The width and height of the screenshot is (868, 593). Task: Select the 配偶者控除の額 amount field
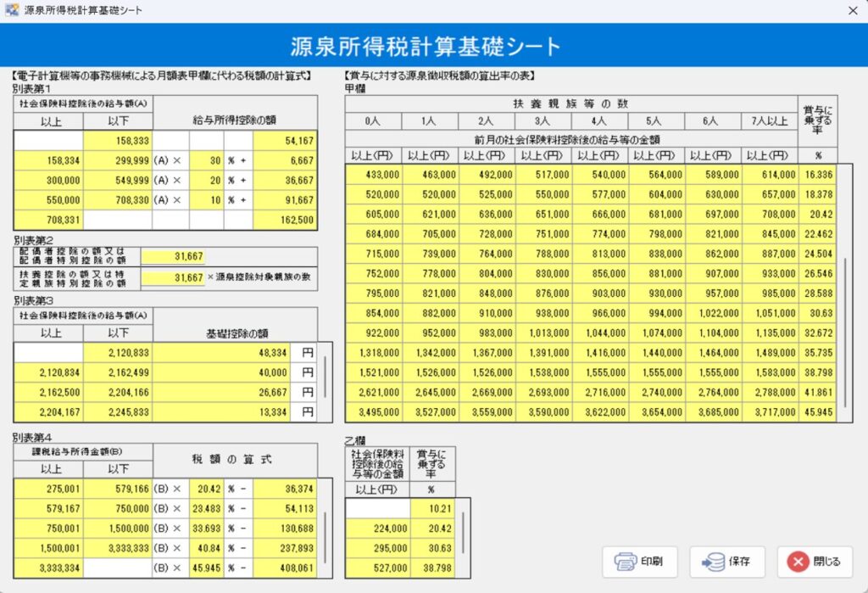pos(173,256)
